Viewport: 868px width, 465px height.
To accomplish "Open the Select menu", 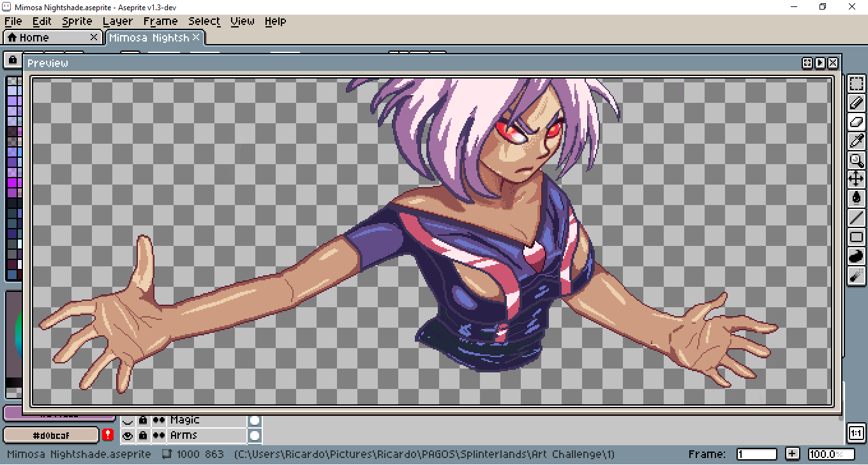I will [204, 21].
